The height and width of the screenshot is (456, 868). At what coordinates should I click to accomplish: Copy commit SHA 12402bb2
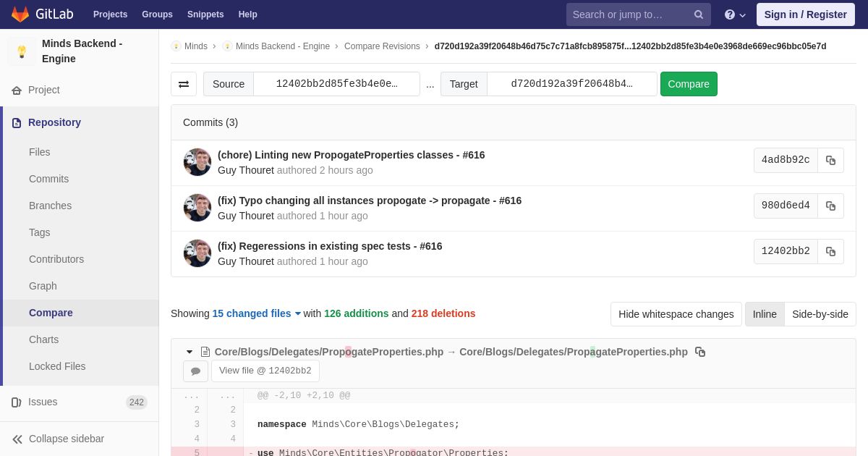click(830, 251)
